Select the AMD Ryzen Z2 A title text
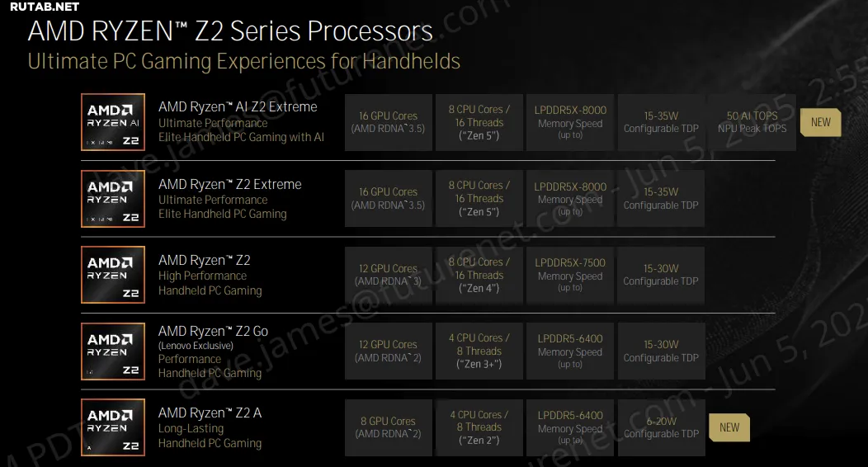This screenshot has width=868, height=467. click(210, 413)
